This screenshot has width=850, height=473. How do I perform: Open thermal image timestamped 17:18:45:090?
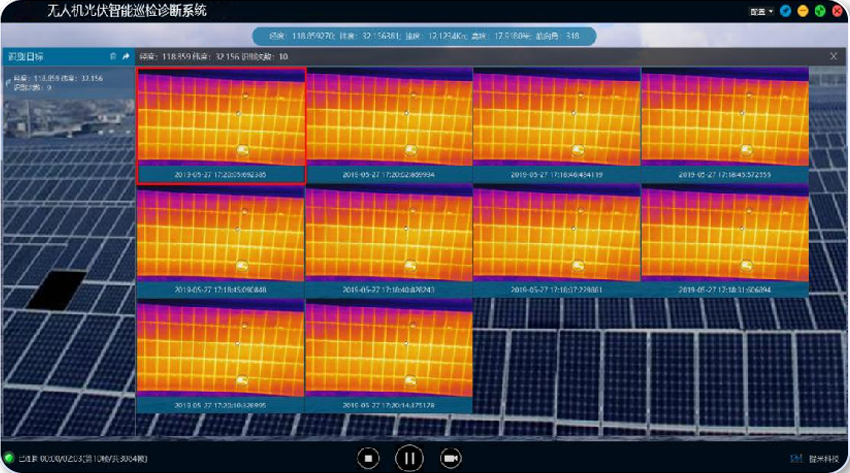(x=220, y=241)
